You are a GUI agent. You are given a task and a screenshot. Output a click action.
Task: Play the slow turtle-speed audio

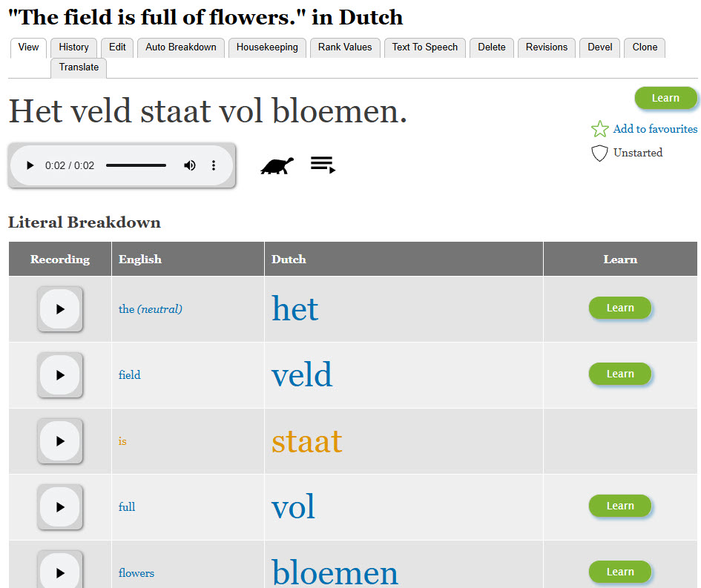pyautogui.click(x=277, y=165)
